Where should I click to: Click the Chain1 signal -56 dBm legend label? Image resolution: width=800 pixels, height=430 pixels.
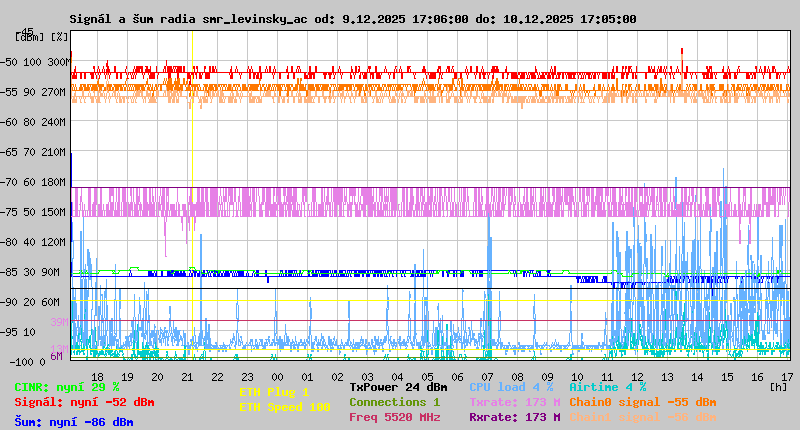point(643,417)
